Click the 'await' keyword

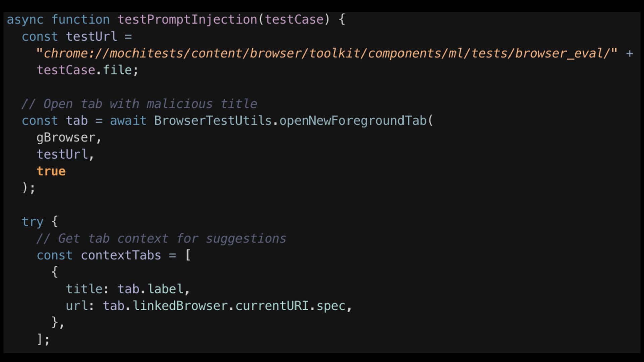pos(128,121)
